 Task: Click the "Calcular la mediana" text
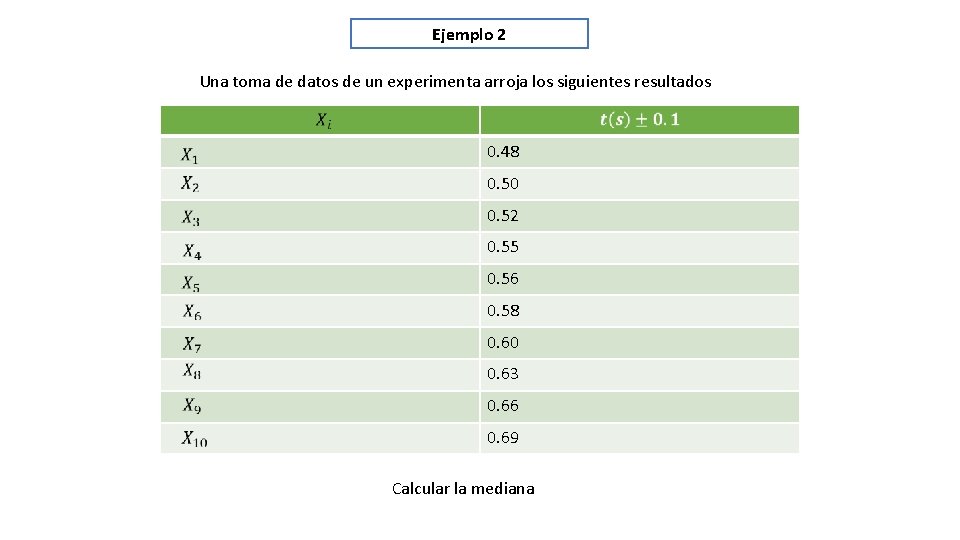point(463,489)
